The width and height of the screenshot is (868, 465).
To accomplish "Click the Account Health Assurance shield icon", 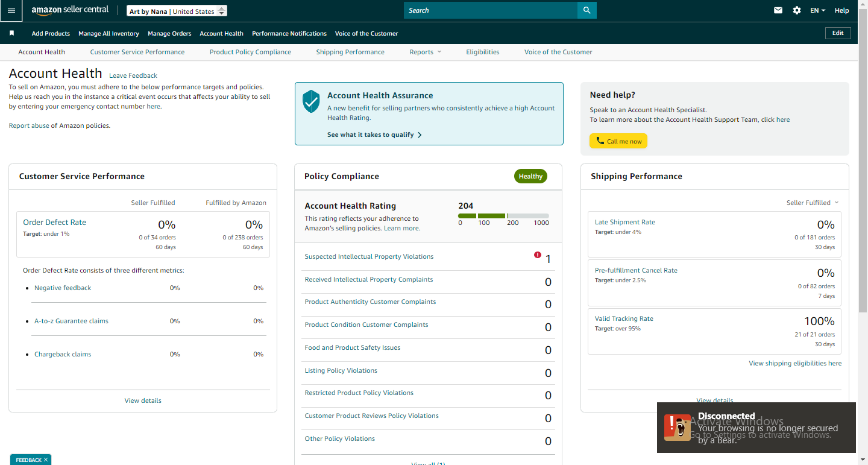I will coord(311,101).
